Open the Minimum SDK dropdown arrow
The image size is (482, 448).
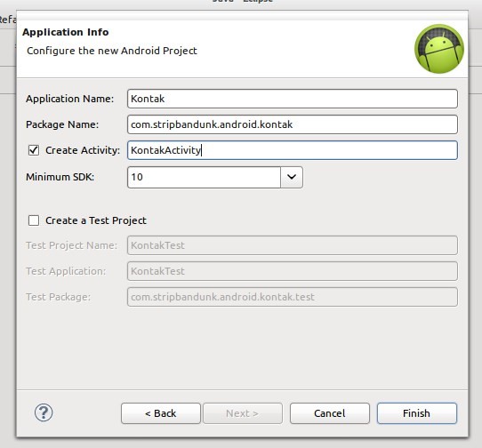292,177
